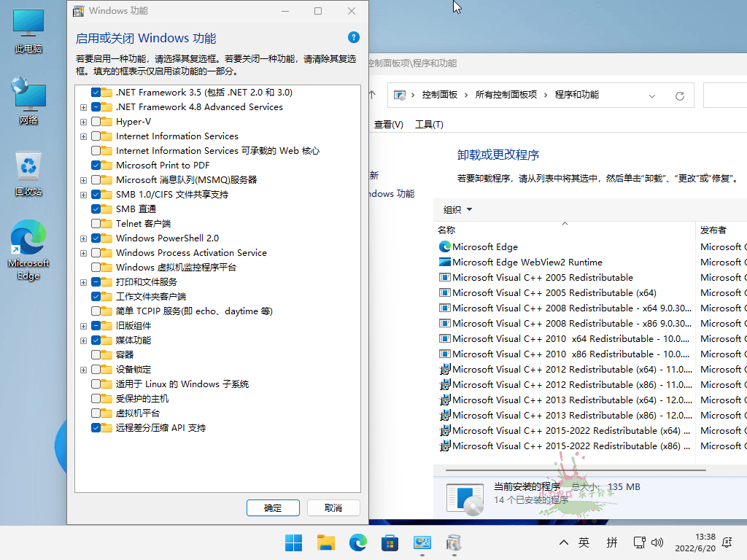This screenshot has width=747, height=560.
Task: Click the help question mark in Windows 功能 dialog
Action: point(353,37)
